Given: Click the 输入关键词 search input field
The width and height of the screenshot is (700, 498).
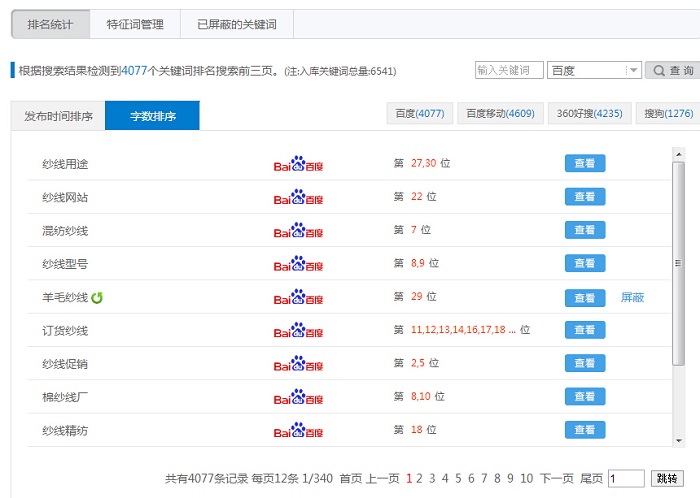Looking at the screenshot, I should [509, 70].
